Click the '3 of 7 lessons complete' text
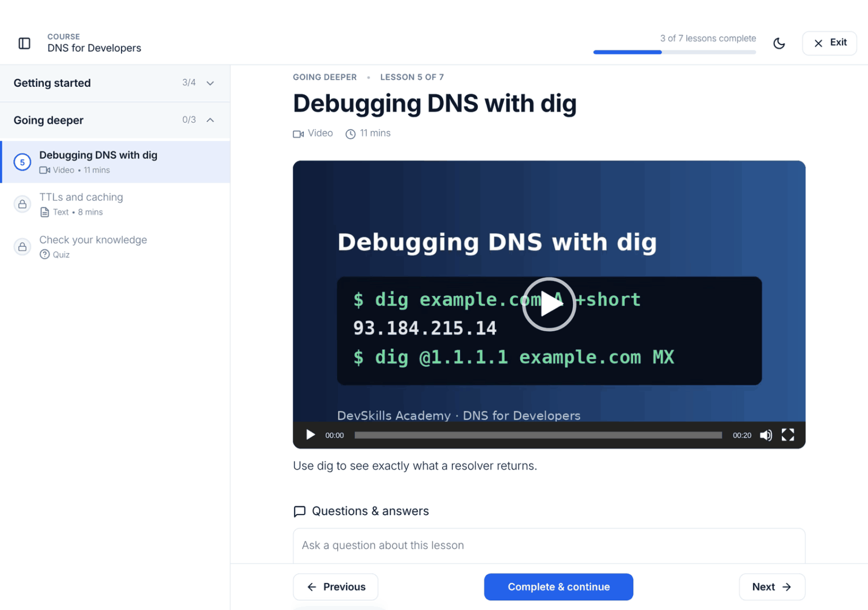The width and height of the screenshot is (868, 610). point(708,38)
